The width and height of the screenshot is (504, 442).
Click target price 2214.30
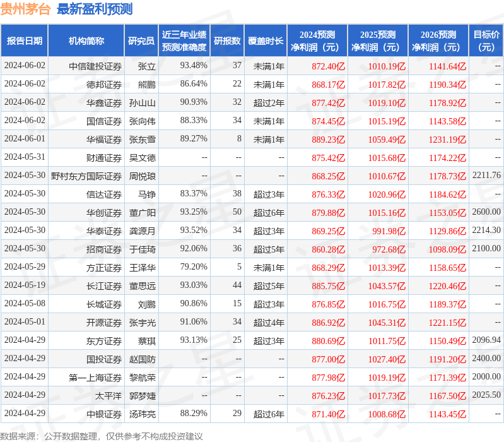[486, 230]
